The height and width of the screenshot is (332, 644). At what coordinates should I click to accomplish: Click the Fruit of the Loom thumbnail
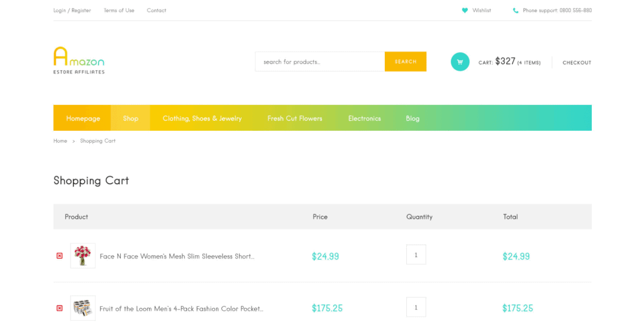(x=82, y=308)
